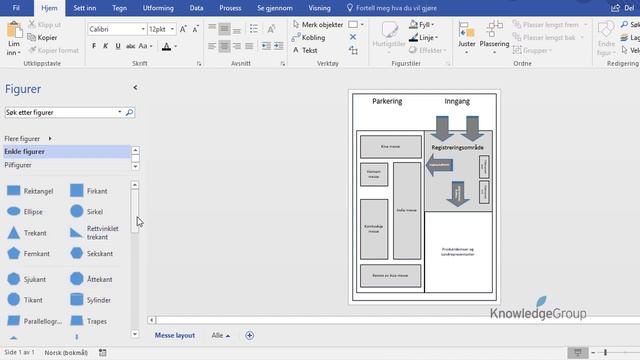Select the Tekst text tool
This screenshot has width=640, height=360.
(305, 50)
